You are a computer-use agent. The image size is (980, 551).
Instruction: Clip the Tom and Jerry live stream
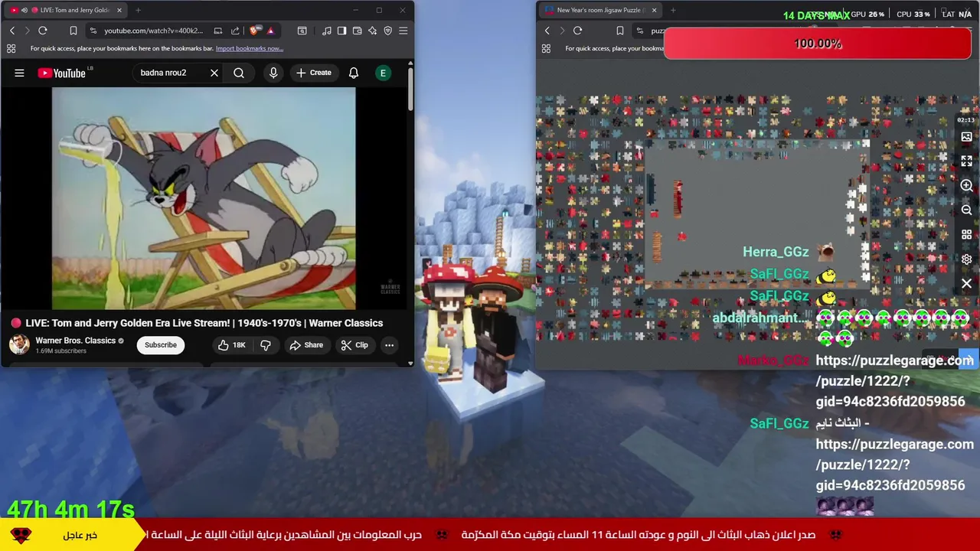pyautogui.click(x=354, y=345)
